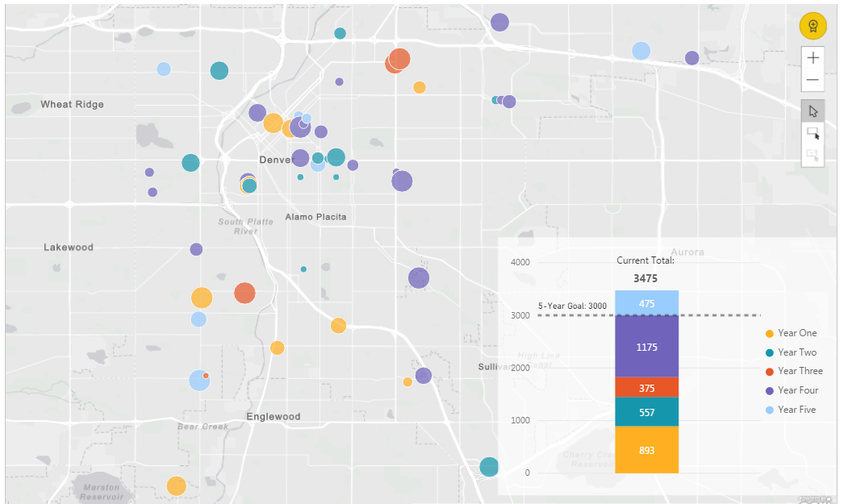Click the light blue Year Five legend dot

click(770, 410)
